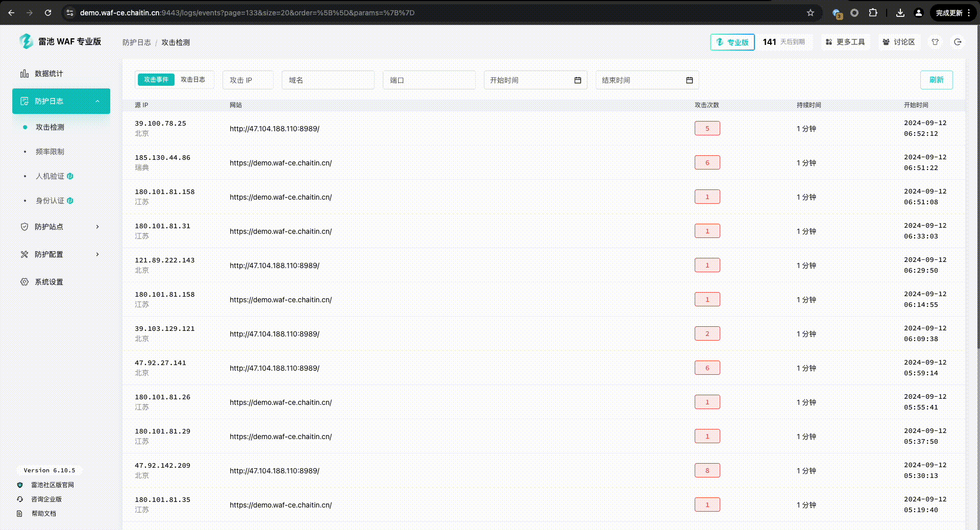The width and height of the screenshot is (980, 530).
Task: Open calendar icon in 开始时间 field
Action: click(x=577, y=80)
